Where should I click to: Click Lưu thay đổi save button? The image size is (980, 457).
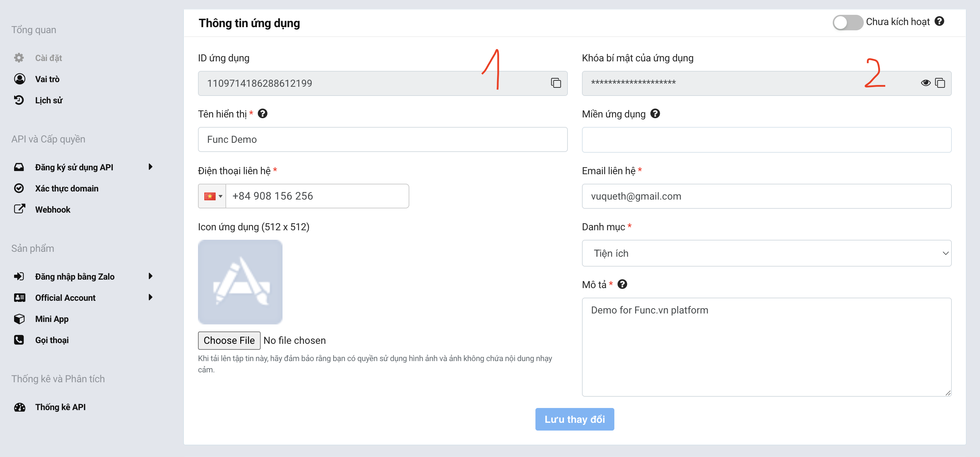(574, 419)
